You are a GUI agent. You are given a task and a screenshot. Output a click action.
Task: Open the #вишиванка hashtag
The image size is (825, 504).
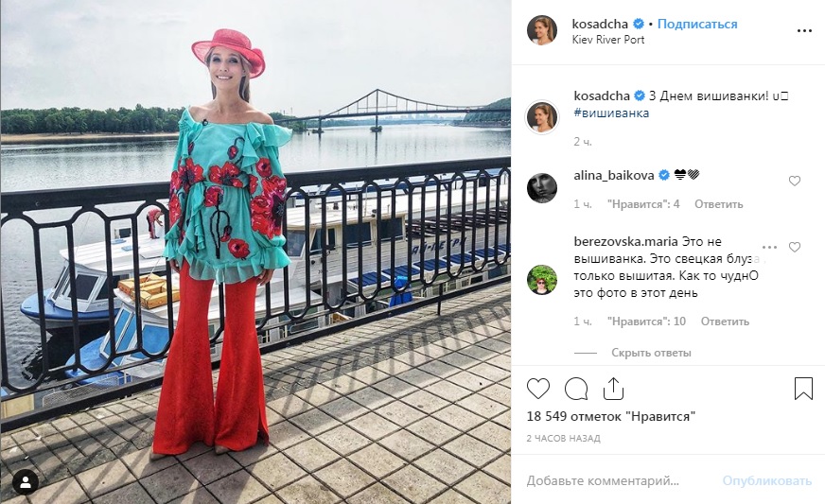point(611,113)
